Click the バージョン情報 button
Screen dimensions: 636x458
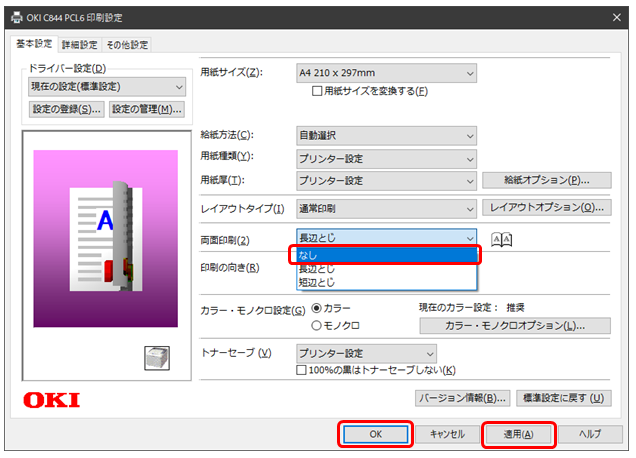click(x=462, y=398)
